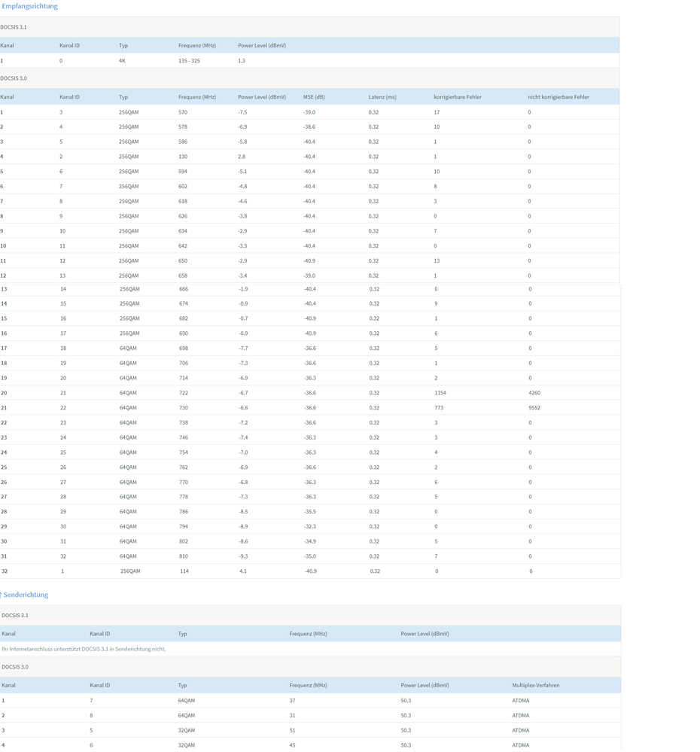Select the 626 frequency cell
This screenshot has width=700, height=752.
tap(183, 216)
